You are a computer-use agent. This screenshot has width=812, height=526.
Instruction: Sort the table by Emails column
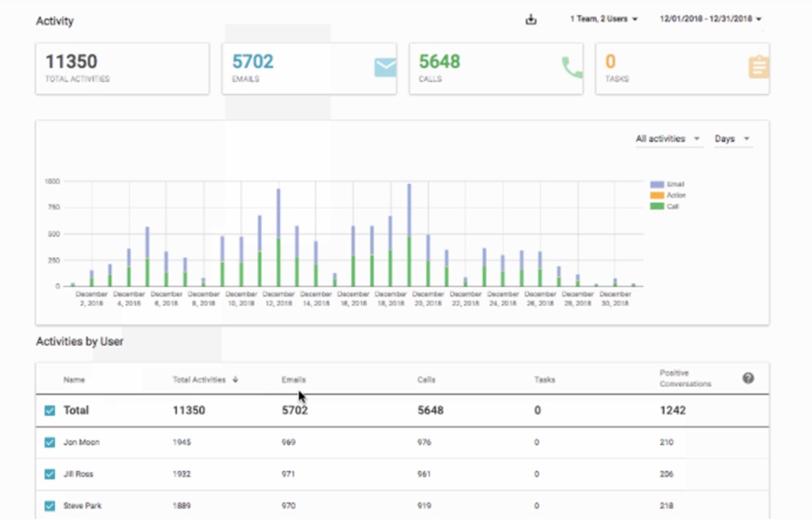click(293, 380)
